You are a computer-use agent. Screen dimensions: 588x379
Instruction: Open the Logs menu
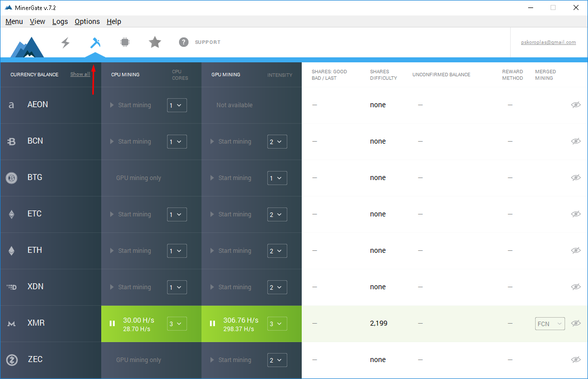point(60,21)
